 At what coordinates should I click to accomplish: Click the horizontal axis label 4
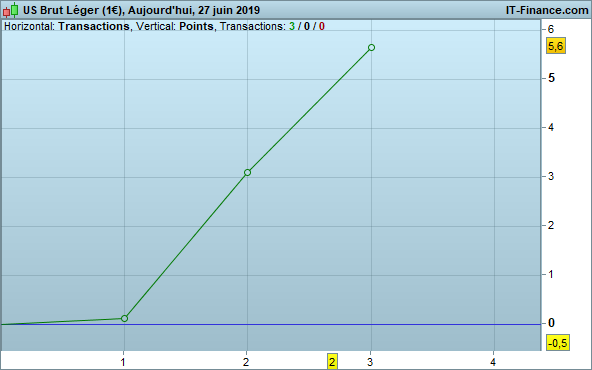tap(493, 362)
